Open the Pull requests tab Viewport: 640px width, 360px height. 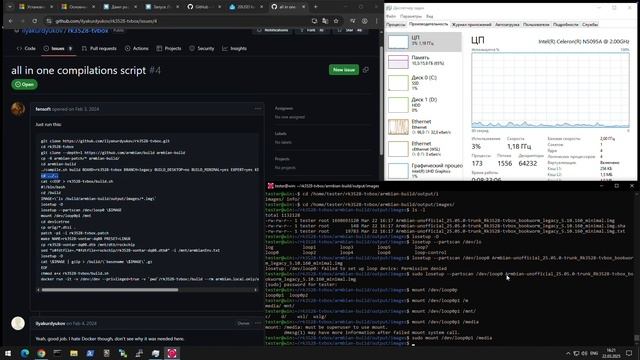(99, 49)
